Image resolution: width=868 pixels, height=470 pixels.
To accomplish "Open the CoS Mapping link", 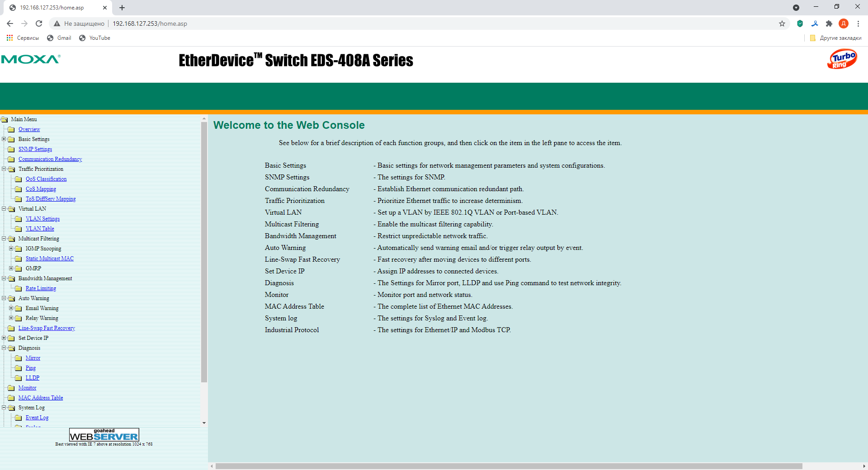I will tap(41, 189).
